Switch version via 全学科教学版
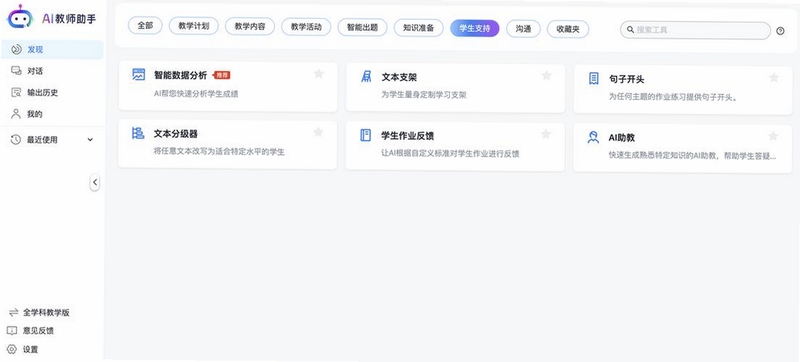800x362 pixels. click(x=46, y=313)
